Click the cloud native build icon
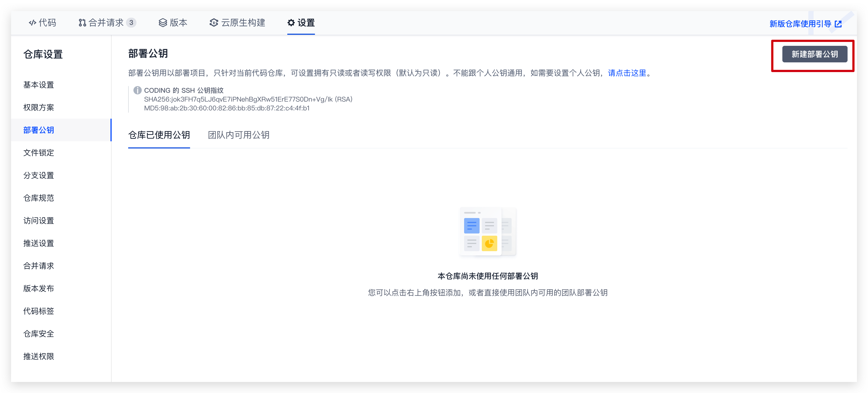This screenshot has height=393, width=868. [214, 23]
